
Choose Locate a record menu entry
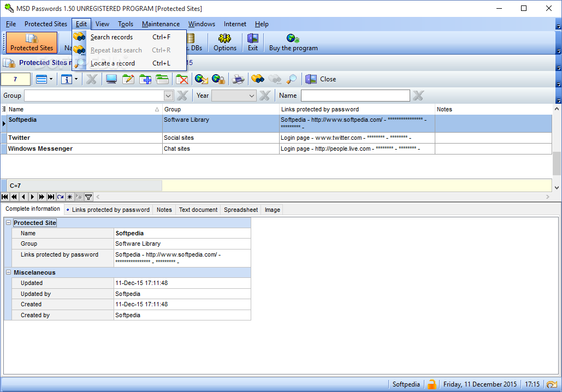coord(129,63)
